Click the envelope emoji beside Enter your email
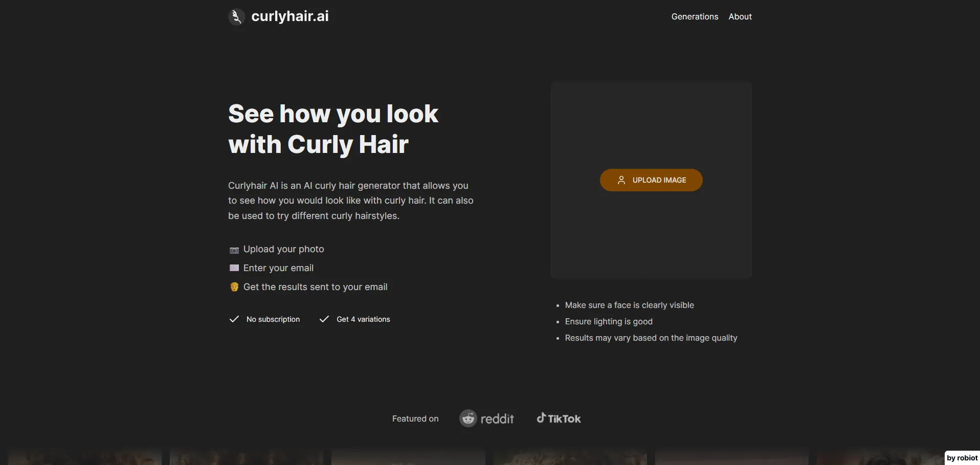Image resolution: width=980 pixels, height=465 pixels. [234, 268]
